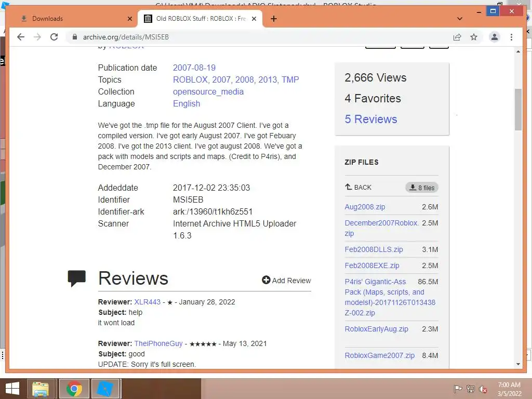Bookmark this page with star icon
Viewport: 532px width, 399px height.
474,37
